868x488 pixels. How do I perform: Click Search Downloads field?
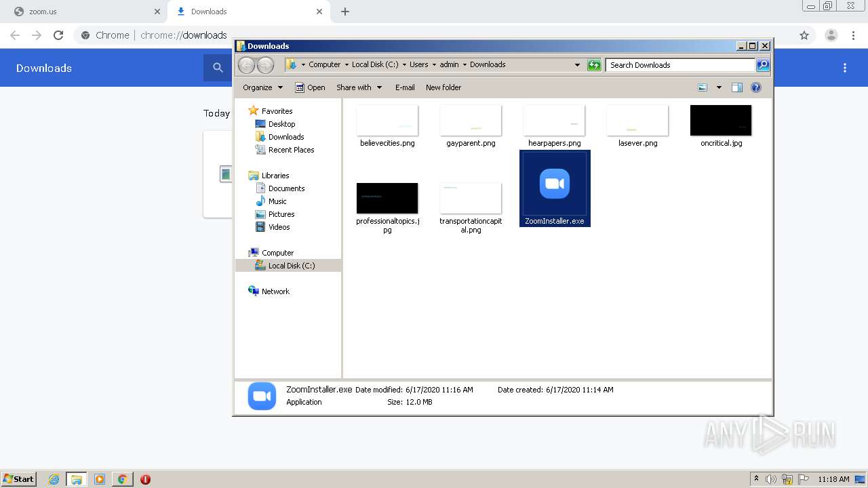(x=680, y=65)
